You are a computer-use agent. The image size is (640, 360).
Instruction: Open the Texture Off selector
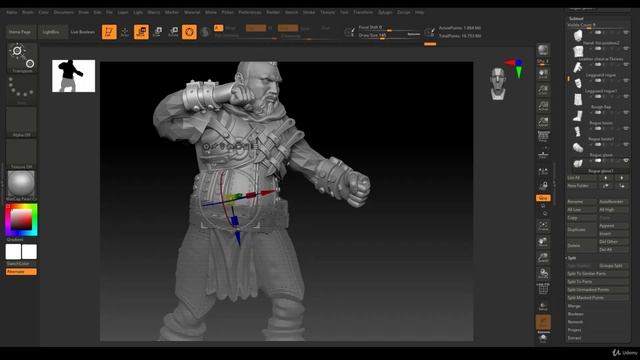(22, 154)
